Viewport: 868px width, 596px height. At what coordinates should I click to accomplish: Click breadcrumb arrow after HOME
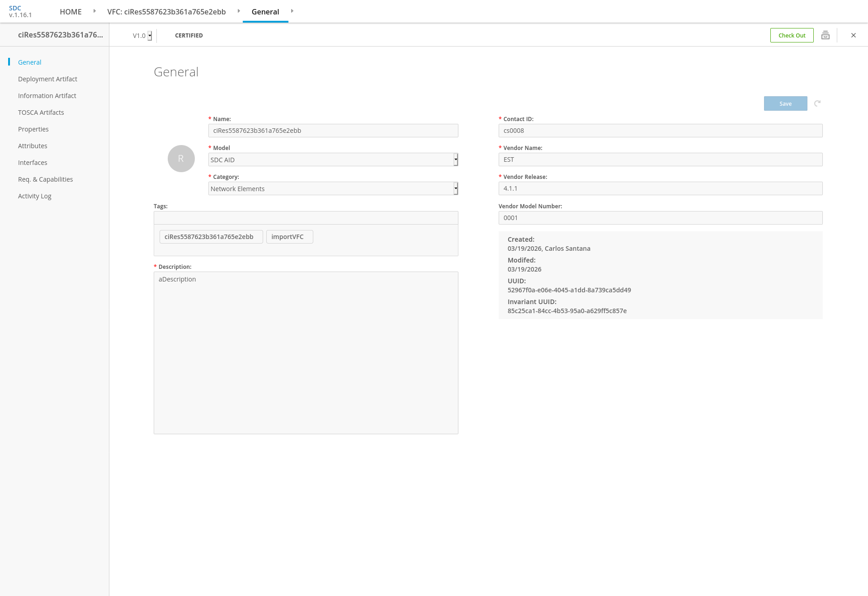tap(94, 11)
